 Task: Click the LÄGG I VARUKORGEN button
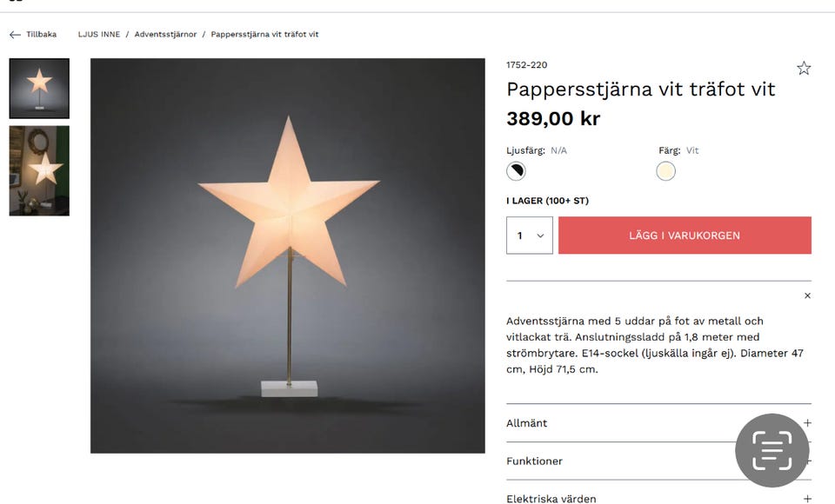point(685,235)
